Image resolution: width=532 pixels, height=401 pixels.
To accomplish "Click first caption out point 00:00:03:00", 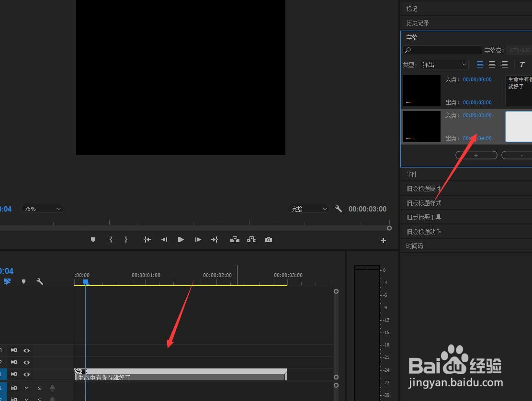I will point(477,102).
